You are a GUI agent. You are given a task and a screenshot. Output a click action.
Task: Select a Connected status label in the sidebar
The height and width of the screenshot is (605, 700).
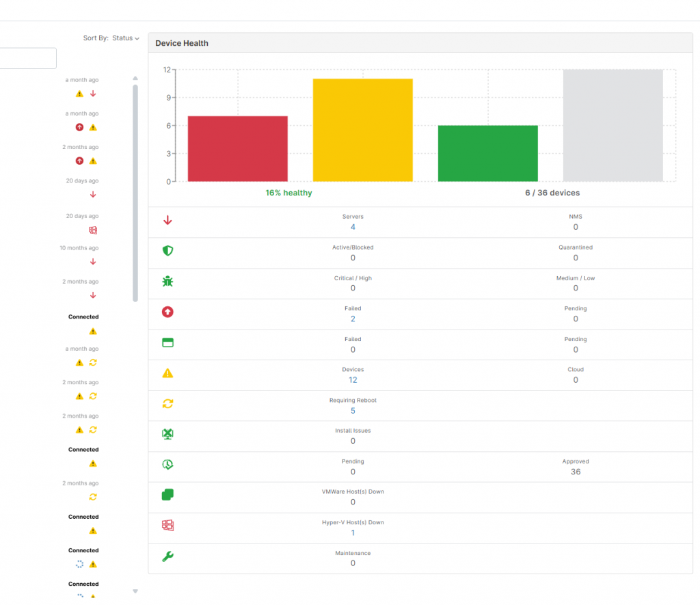point(83,317)
